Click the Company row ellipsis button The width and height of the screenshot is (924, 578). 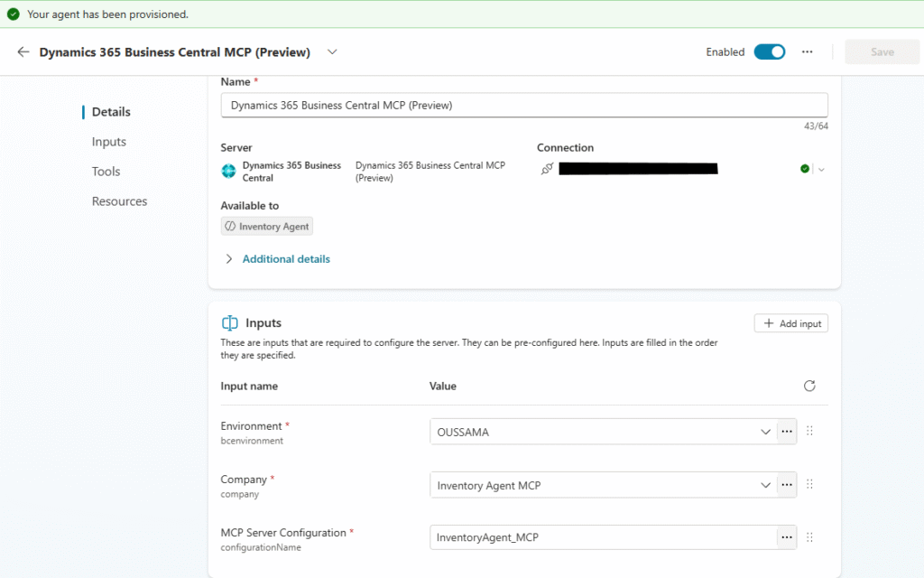click(787, 485)
